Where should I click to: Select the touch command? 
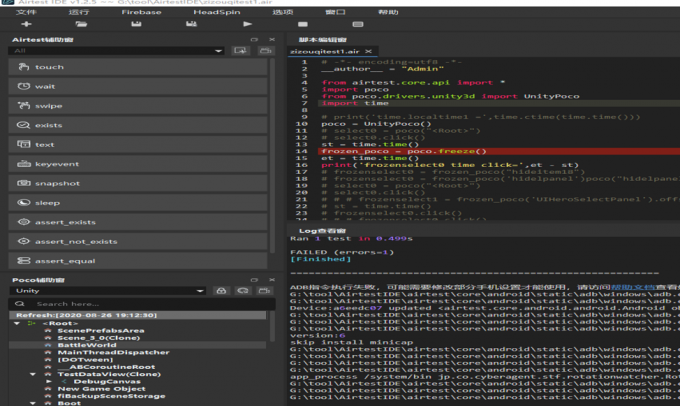pyautogui.click(x=138, y=67)
